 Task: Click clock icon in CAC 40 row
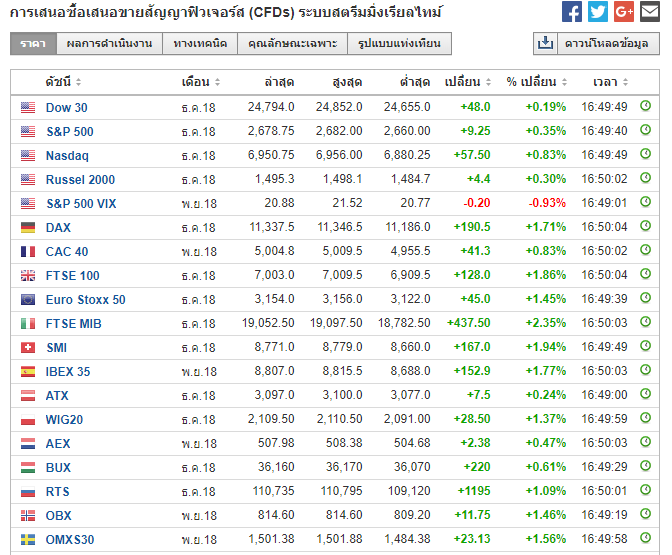point(645,249)
